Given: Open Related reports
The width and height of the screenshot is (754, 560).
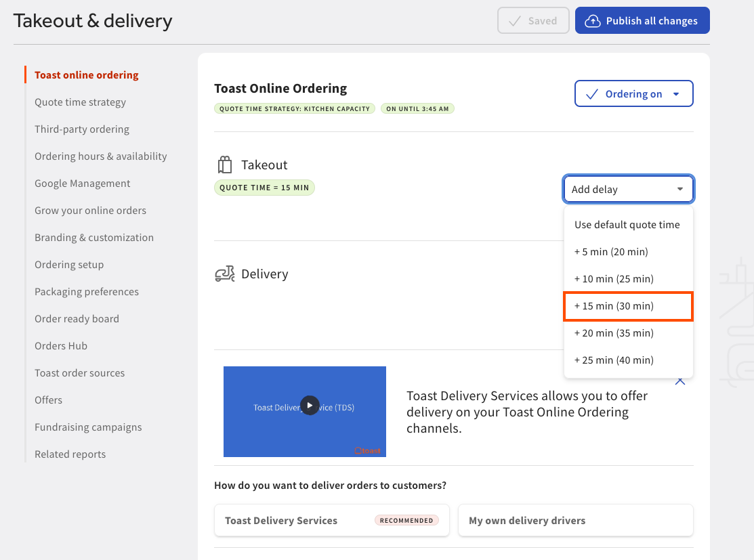Looking at the screenshot, I should 70,454.
